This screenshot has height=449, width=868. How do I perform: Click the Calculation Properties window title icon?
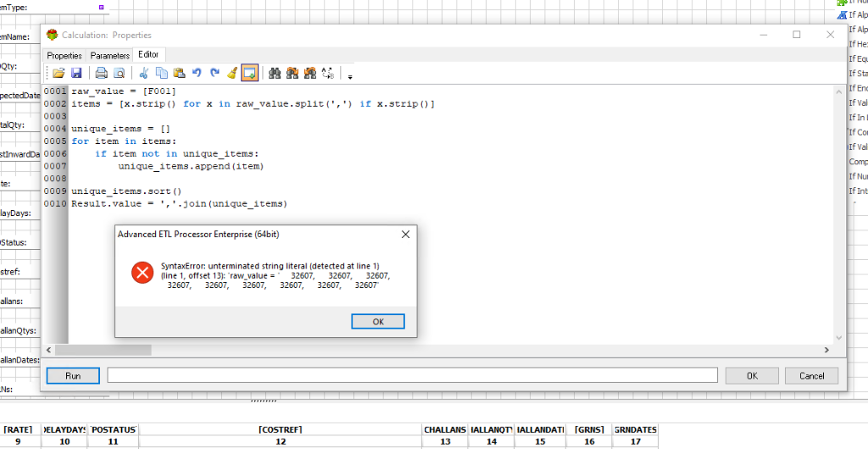[52, 35]
